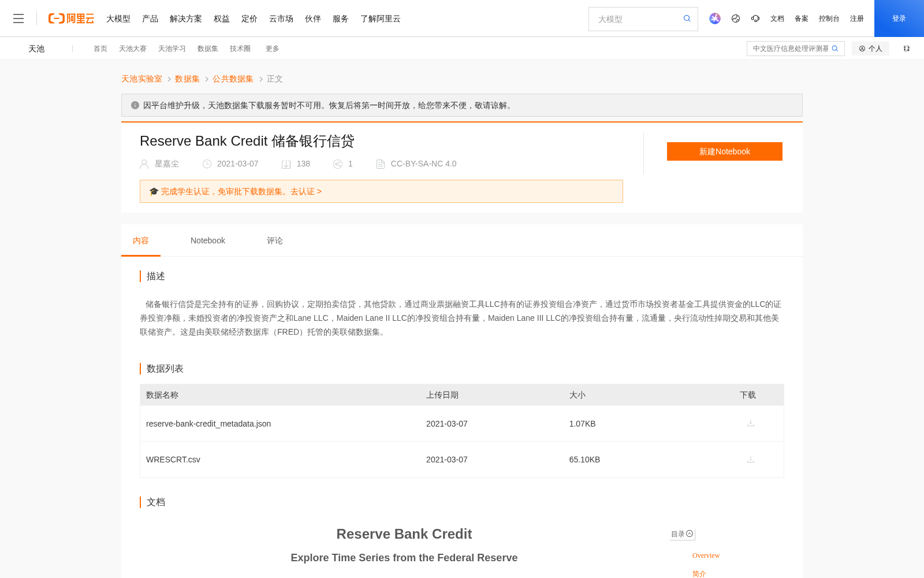Open 技术圈 nav item
924x578 pixels.
click(x=240, y=49)
